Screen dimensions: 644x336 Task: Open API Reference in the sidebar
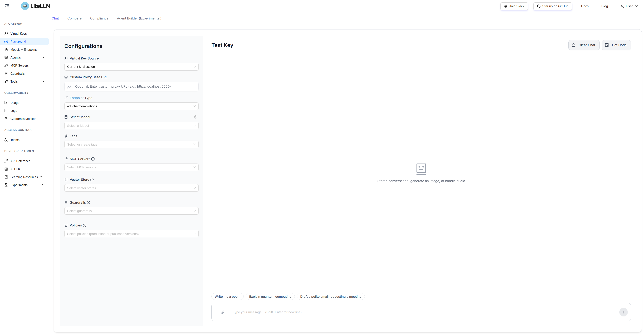tap(24, 161)
